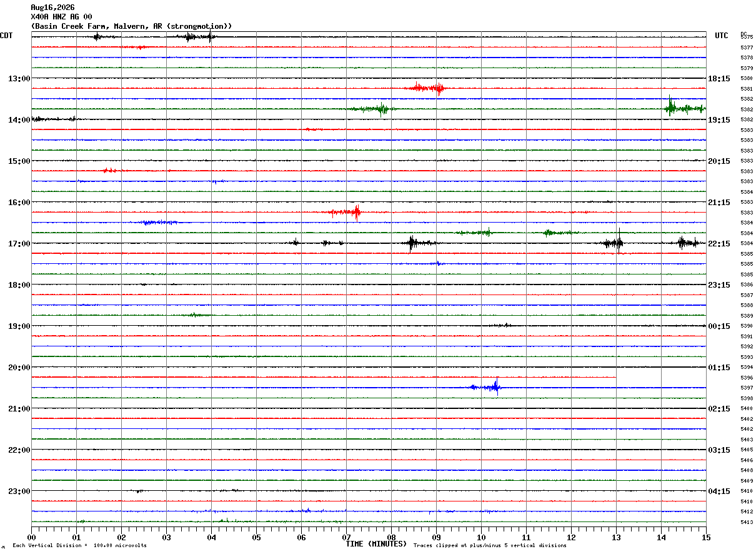Select the 5375 DC offset value

pos(747,38)
